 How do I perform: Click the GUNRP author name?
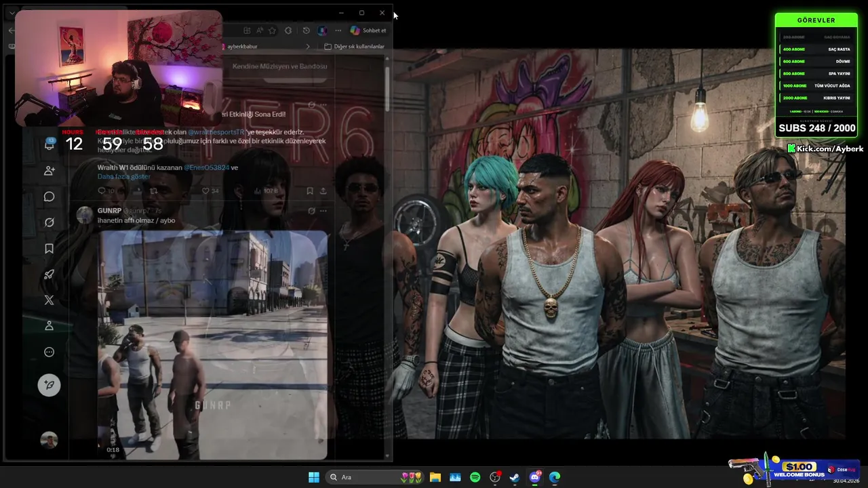pos(109,211)
